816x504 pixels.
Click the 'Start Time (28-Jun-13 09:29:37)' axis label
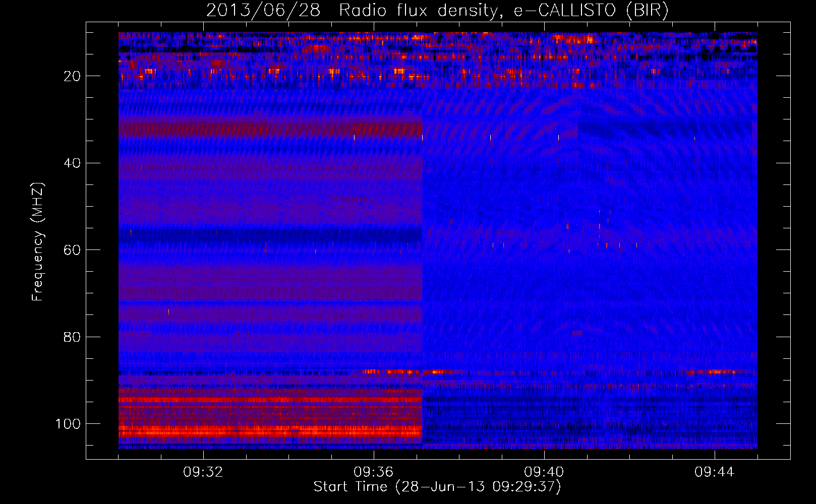click(x=437, y=487)
